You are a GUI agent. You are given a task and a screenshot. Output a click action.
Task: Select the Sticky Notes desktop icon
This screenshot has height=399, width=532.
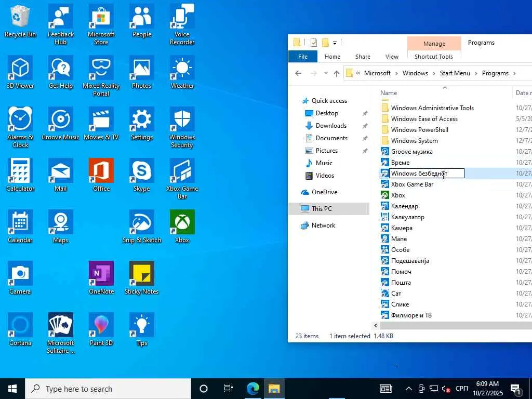[x=142, y=278]
